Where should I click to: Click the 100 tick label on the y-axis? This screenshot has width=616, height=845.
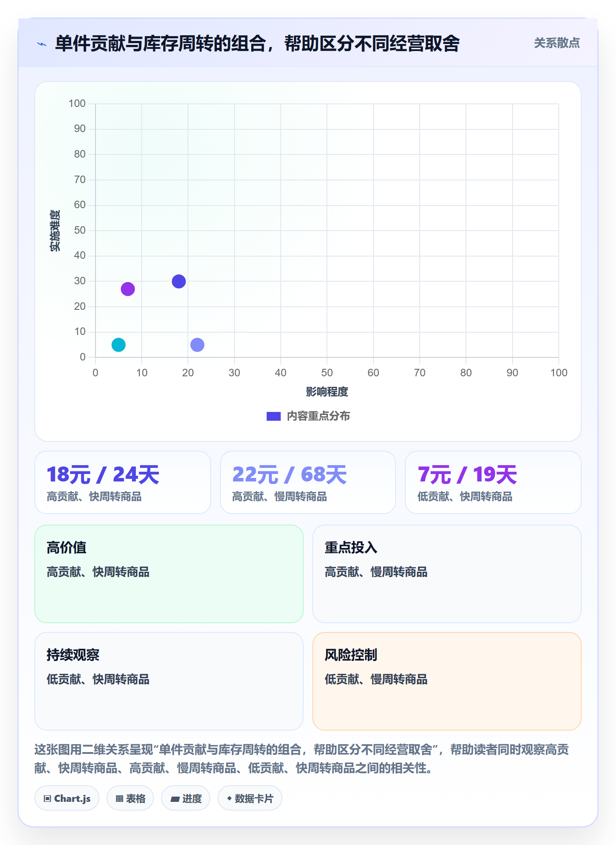pyautogui.click(x=77, y=103)
